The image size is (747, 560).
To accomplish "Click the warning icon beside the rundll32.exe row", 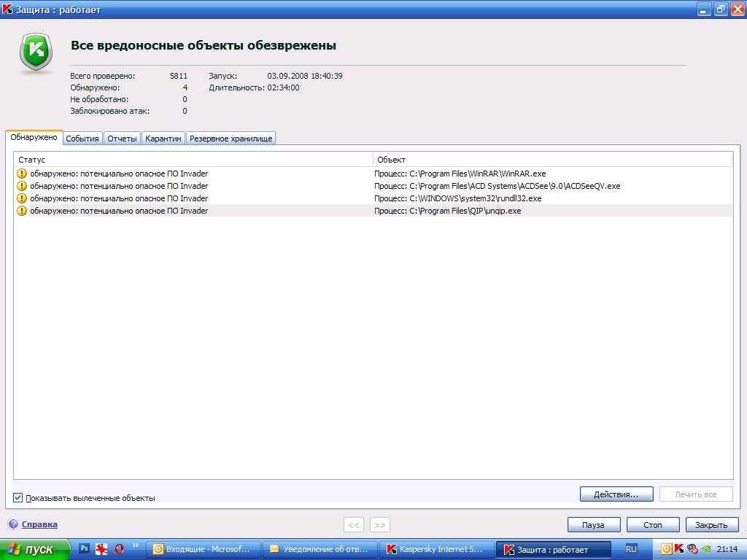I will (x=21, y=198).
